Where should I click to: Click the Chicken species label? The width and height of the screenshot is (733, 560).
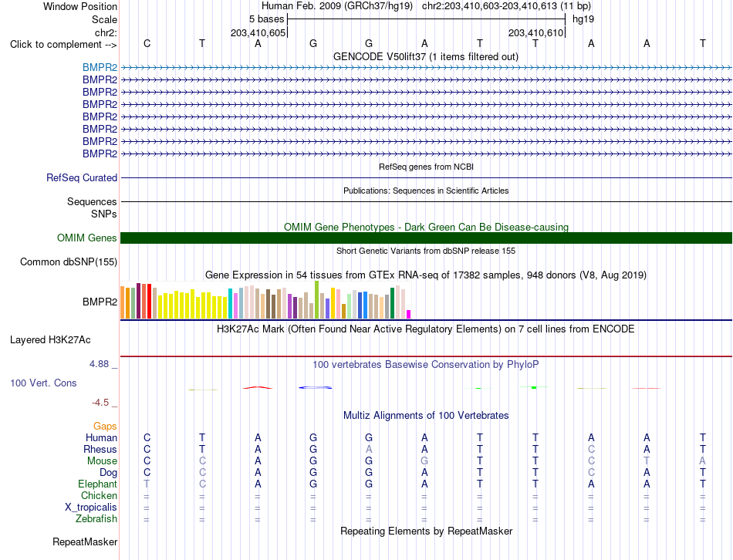point(99,495)
